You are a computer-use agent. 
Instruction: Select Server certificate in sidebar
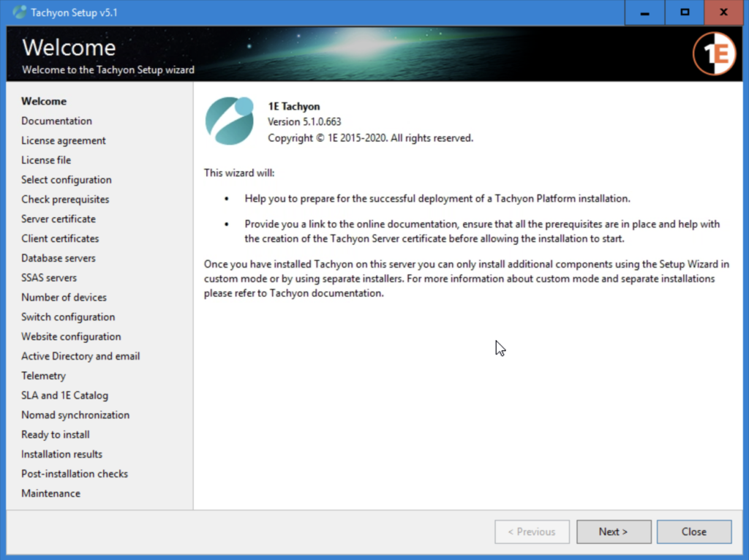click(x=58, y=219)
